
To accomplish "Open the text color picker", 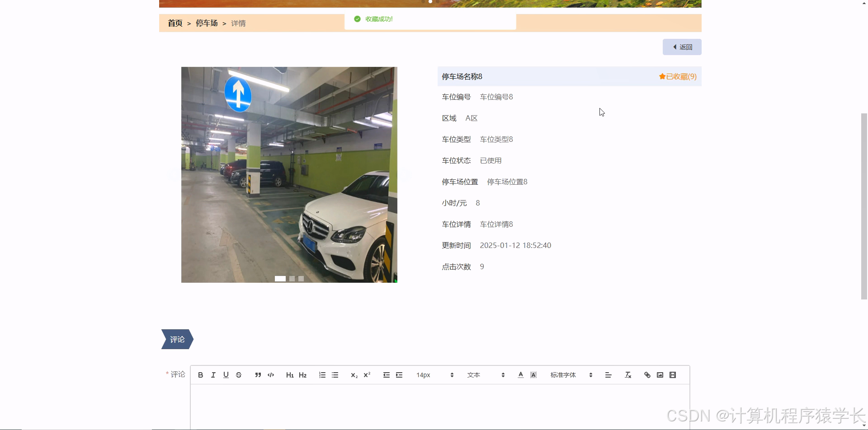I will (521, 375).
